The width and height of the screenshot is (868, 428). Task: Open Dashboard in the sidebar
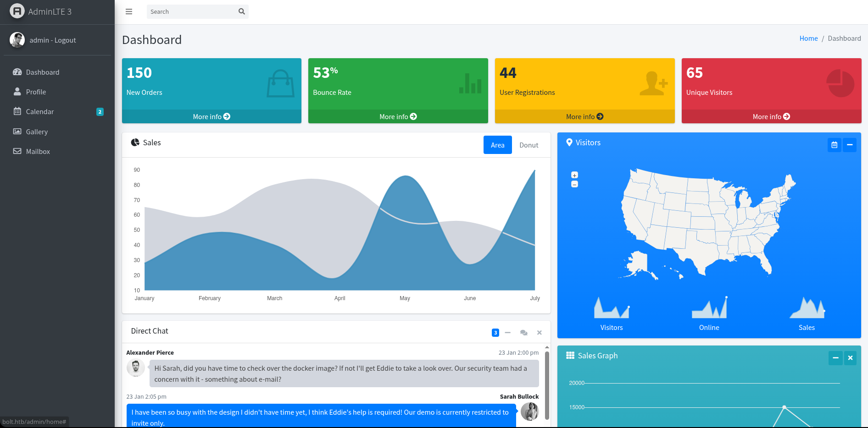coord(57,72)
